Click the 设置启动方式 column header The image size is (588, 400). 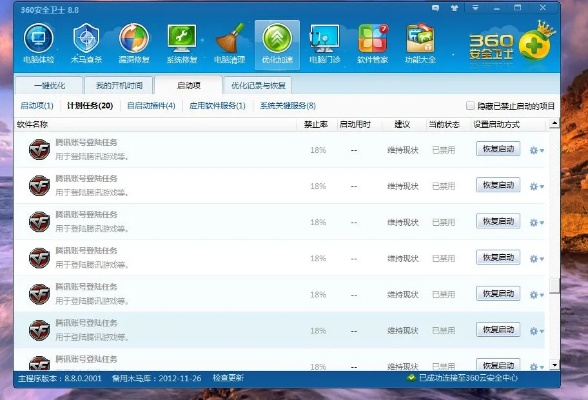click(496, 124)
